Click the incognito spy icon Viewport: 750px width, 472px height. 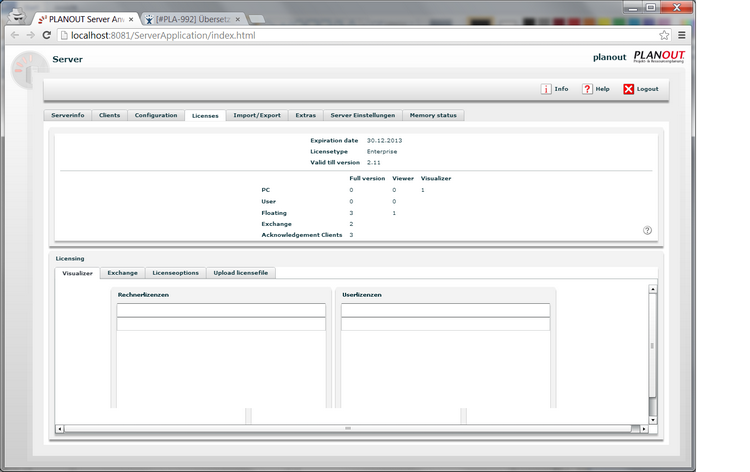click(18, 15)
